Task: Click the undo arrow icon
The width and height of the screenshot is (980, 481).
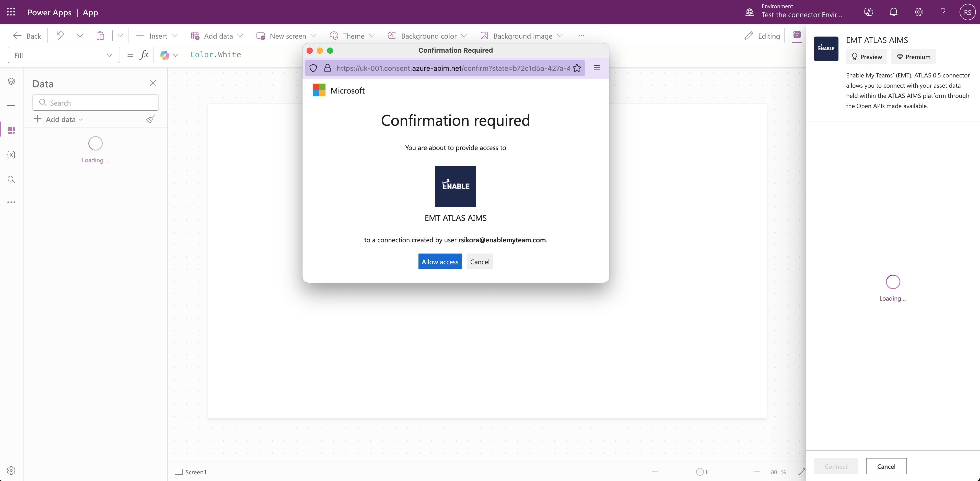Action: 60,36
